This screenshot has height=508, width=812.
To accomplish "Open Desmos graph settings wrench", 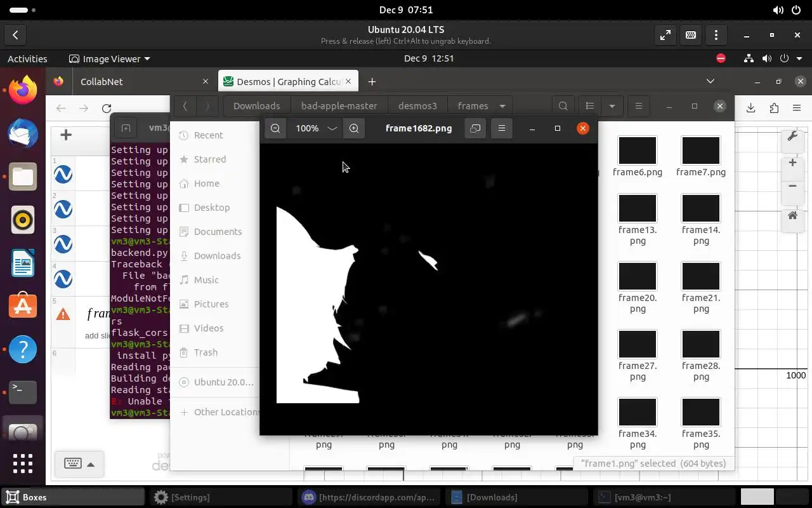I will (x=792, y=136).
